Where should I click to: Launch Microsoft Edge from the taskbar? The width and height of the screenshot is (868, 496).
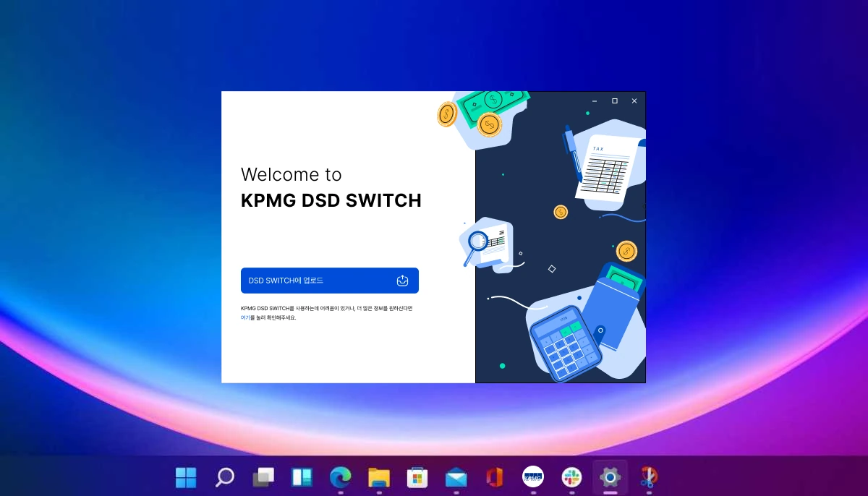(340, 477)
